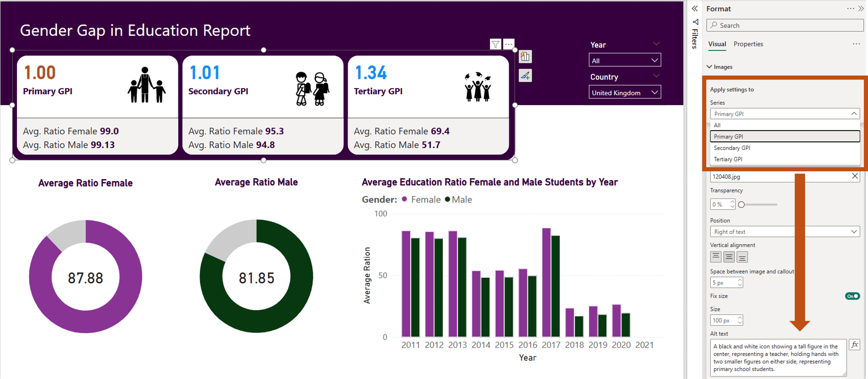
Task: Click the Transparency 0 % stepper arrows
Action: 732,204
